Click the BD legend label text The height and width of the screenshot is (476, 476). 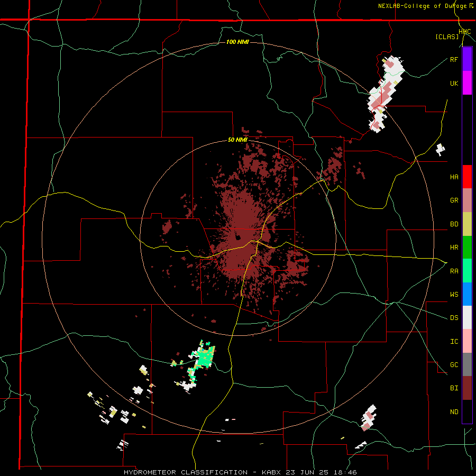[454, 224]
